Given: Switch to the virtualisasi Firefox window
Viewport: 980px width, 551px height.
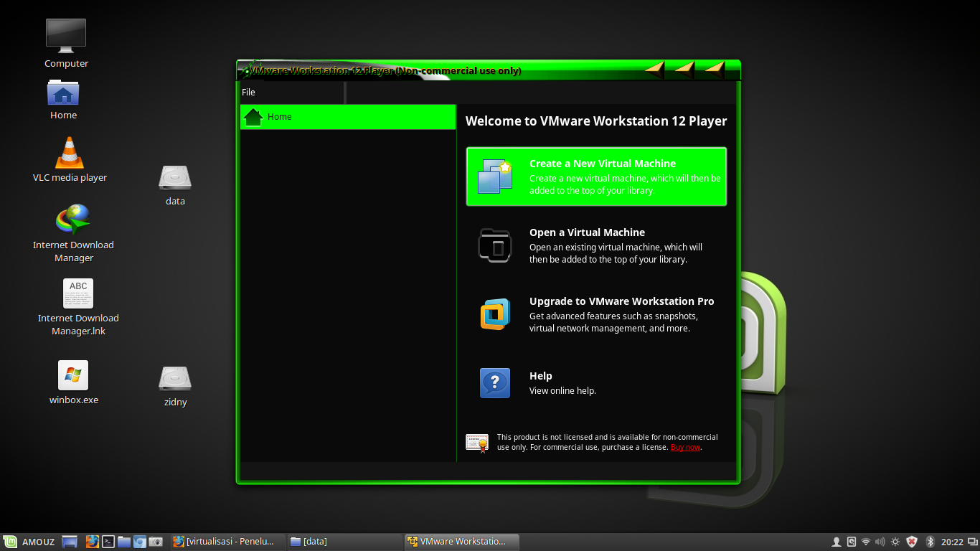Looking at the screenshot, I should coord(228,542).
